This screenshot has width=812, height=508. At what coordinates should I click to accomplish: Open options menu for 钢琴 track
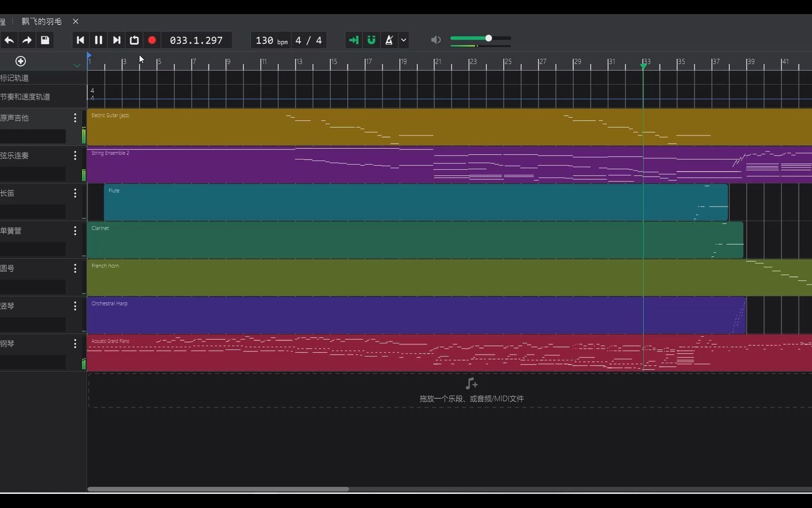(x=75, y=344)
